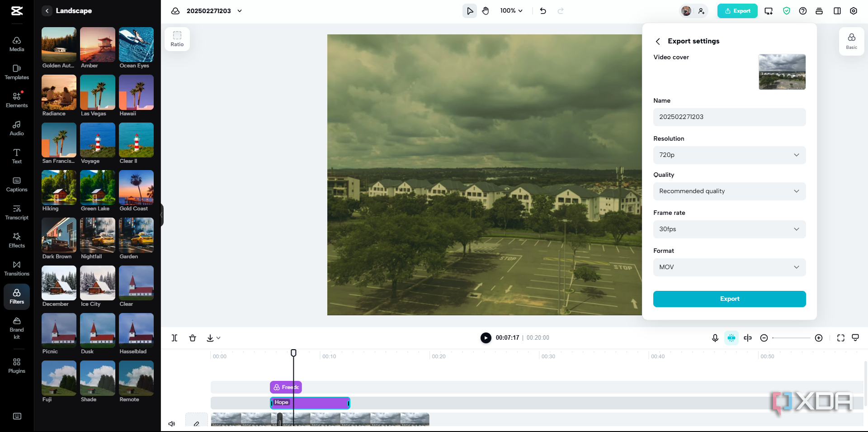The image size is (868, 432).
Task: Open the Ratio tool
Action: [x=177, y=39]
